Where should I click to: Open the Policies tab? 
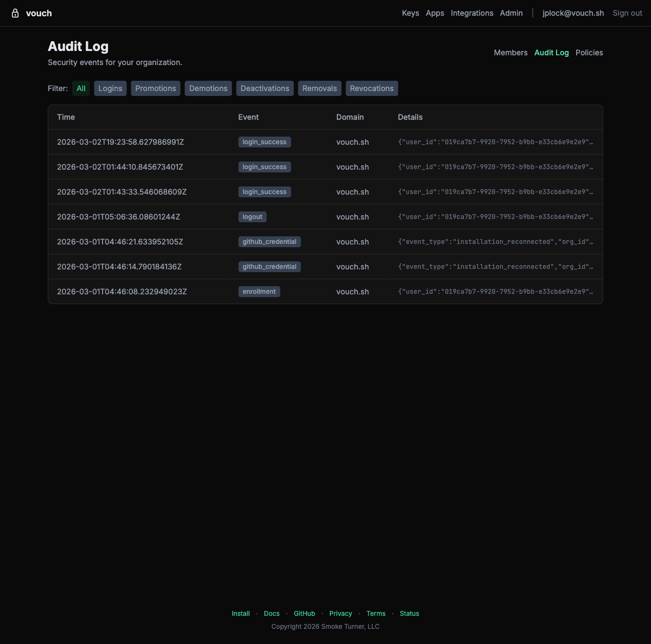click(589, 53)
